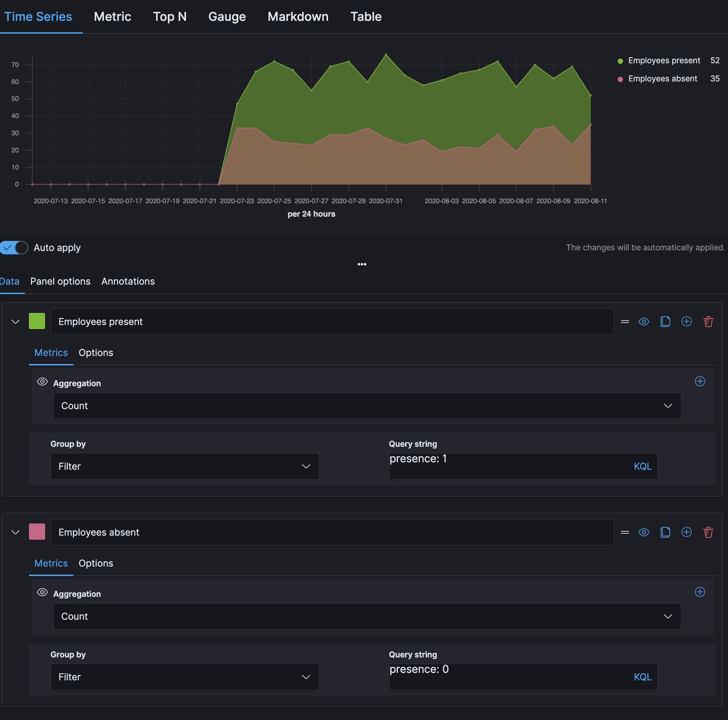The width and height of the screenshot is (728, 720).
Task: Open Employees absent Group by Filter dropdown
Action: [x=185, y=677]
